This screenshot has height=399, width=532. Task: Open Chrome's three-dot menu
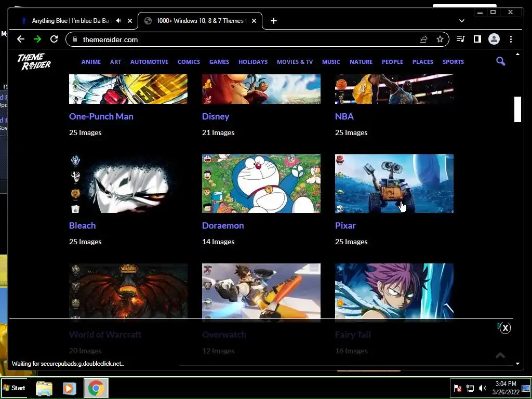511,39
